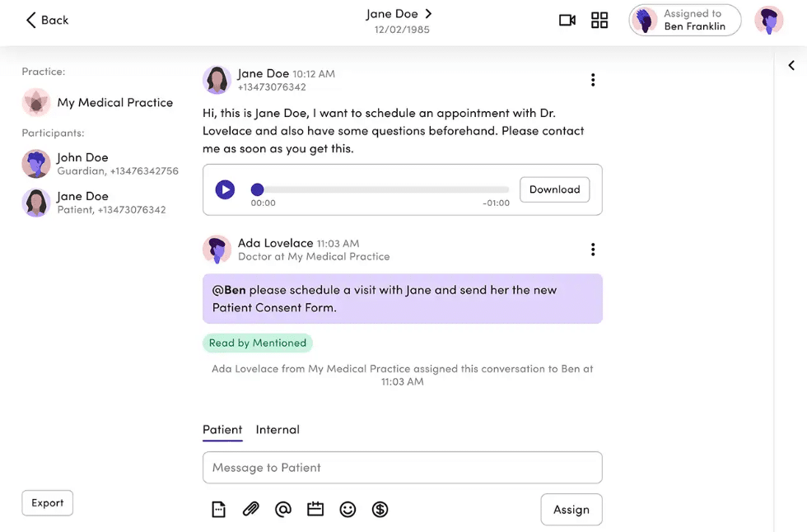Expand patient details via chevron next to Jane Doe
Viewport: 807px width, 532px height.
pyautogui.click(x=427, y=13)
